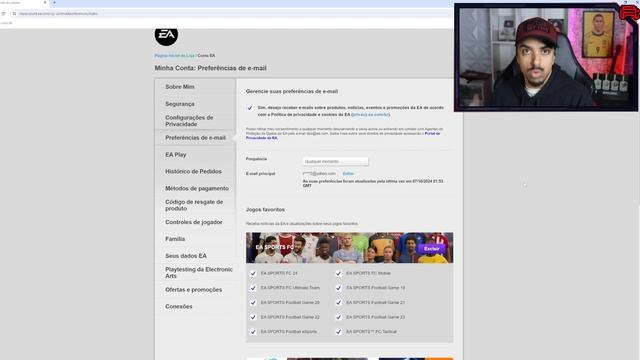640x360 pixels.
Task: Click the last updated preferences timestamp text
Action: (x=373, y=183)
